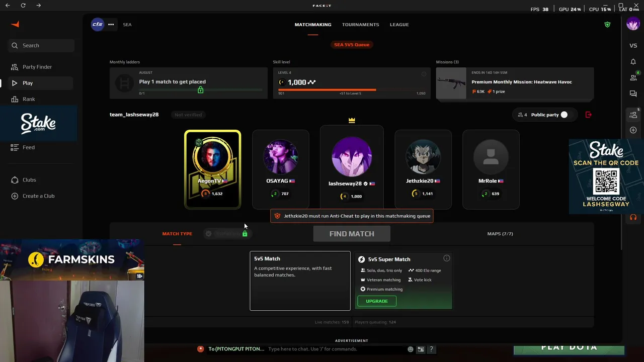Go forward with the forward arrow
The image size is (644, 362).
tap(39, 5)
